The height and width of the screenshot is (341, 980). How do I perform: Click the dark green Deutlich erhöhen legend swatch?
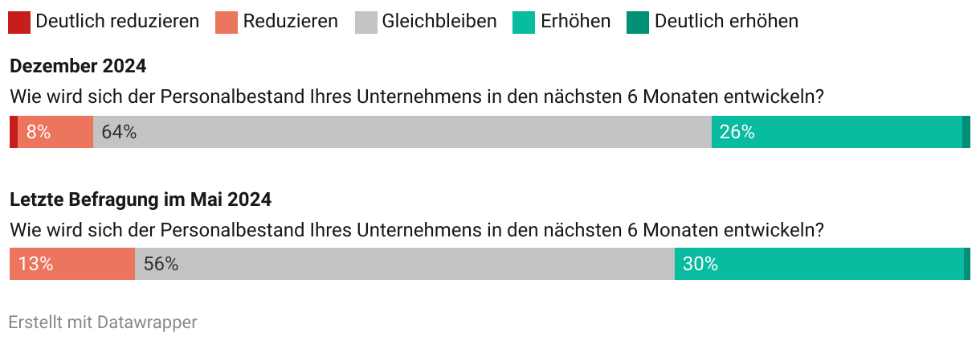(x=638, y=22)
